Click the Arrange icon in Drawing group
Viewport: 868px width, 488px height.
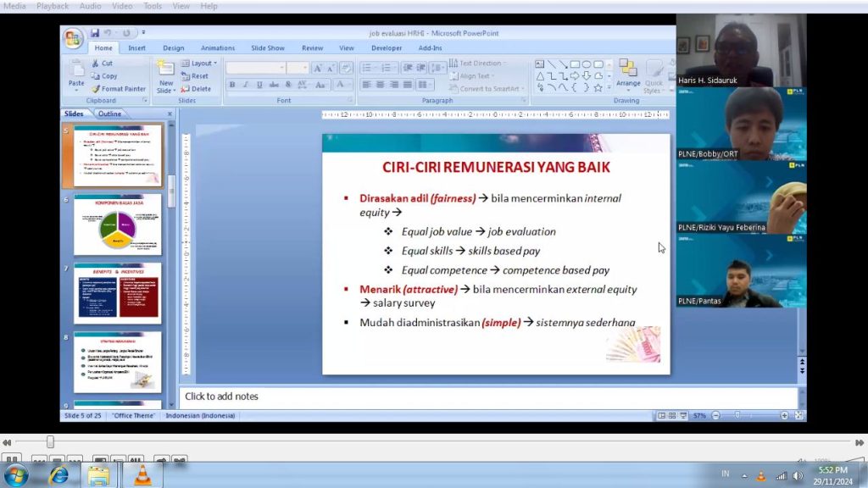(x=628, y=72)
